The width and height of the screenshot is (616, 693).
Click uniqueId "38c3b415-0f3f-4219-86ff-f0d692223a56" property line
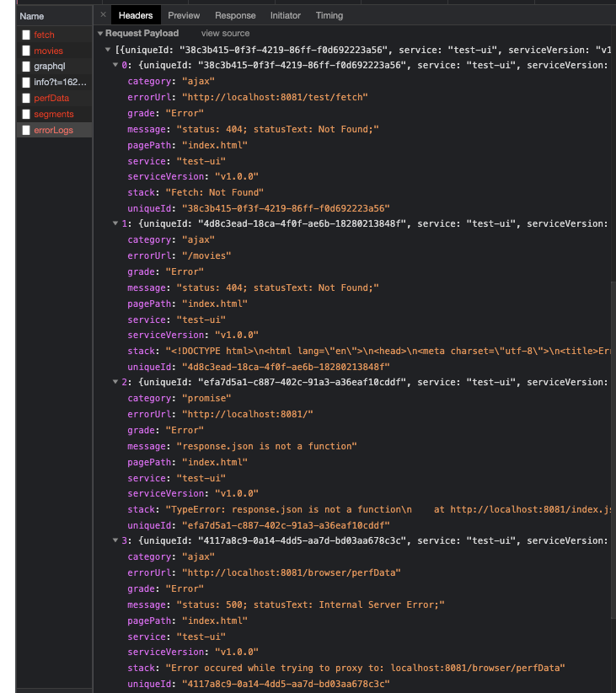[259, 208]
